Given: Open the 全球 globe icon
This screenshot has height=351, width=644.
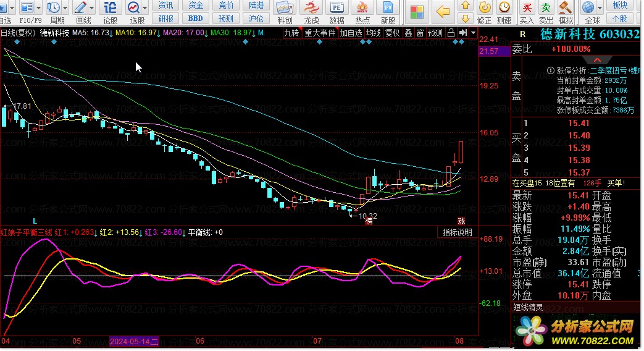Looking at the screenshot, I should tap(588, 7).
